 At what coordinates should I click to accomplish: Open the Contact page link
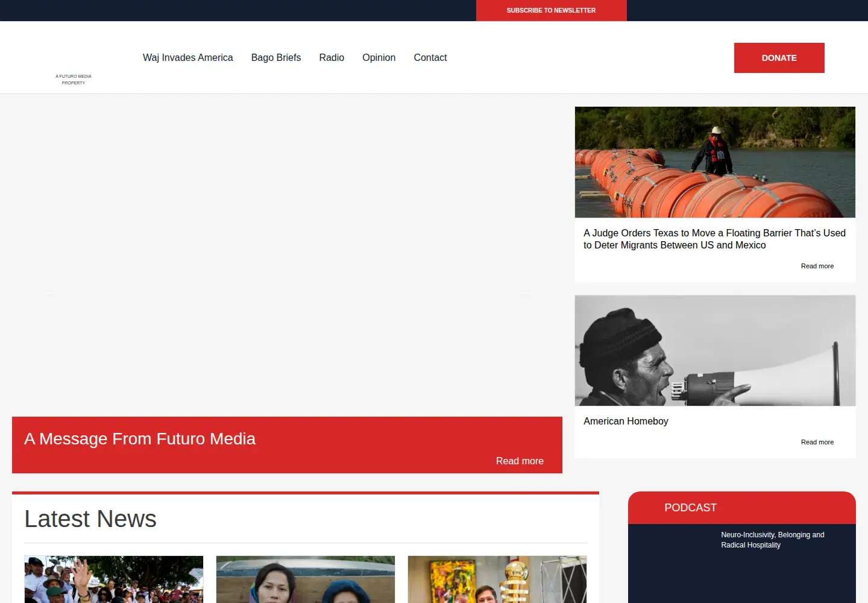[x=430, y=57]
